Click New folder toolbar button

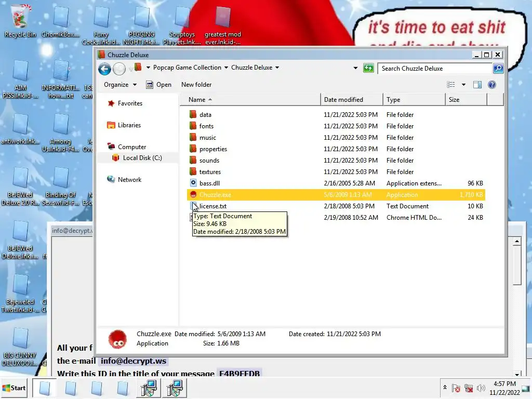click(196, 85)
